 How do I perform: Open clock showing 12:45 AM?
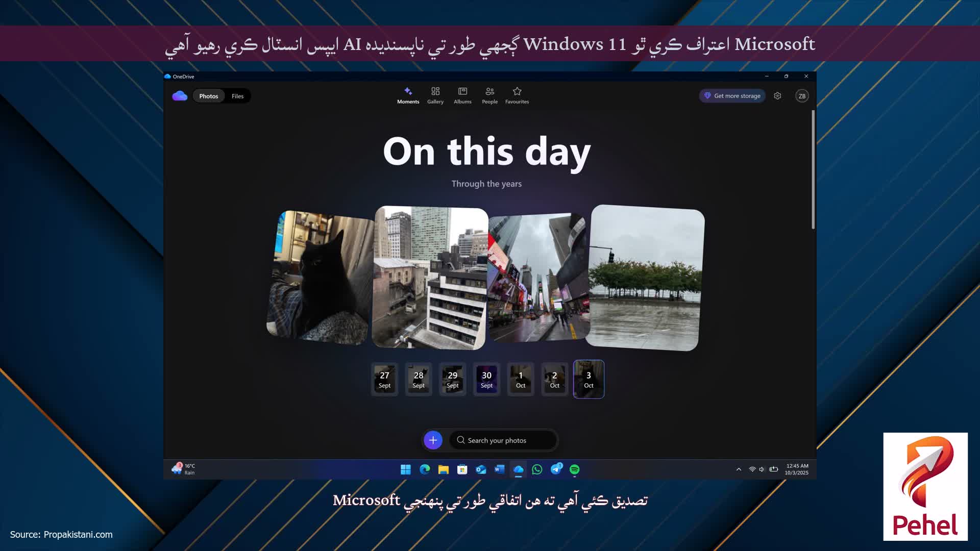797,469
